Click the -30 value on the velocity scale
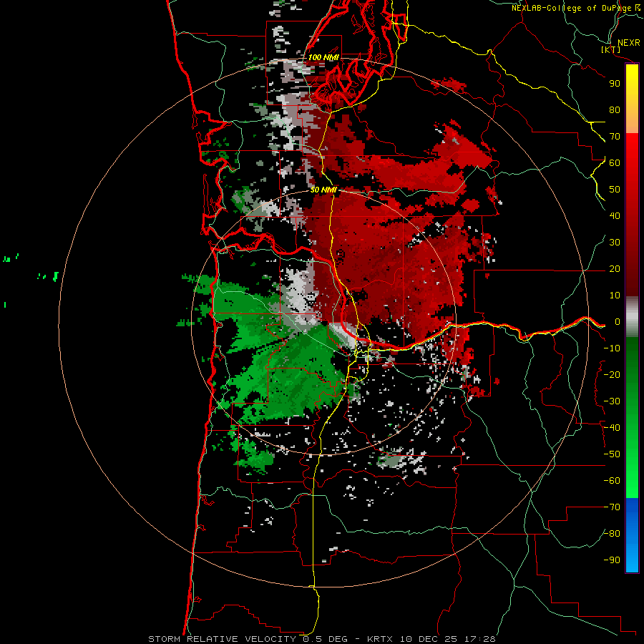Screen dimensions: 644x644 [x=612, y=401]
